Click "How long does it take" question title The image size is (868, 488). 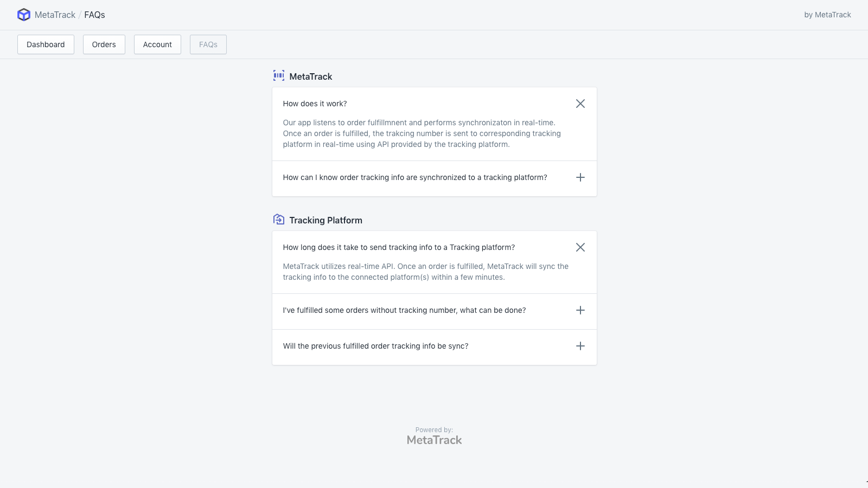pos(399,247)
